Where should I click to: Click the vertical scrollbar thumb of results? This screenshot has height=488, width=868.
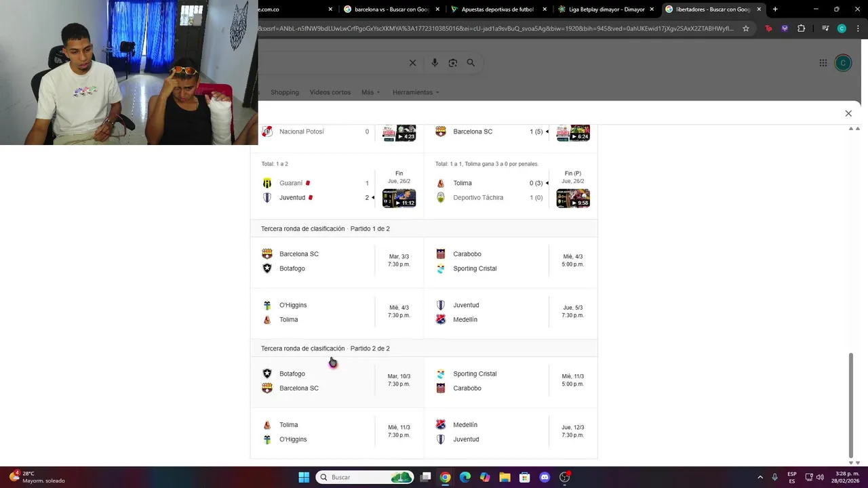(x=851, y=405)
